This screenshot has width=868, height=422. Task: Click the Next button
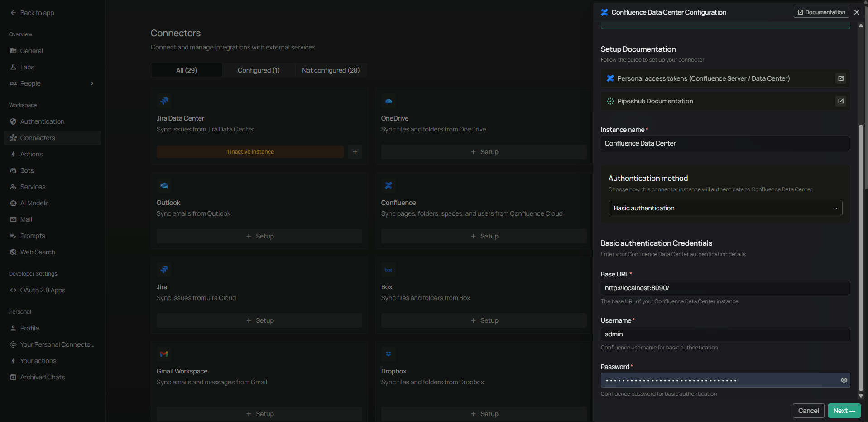(844, 411)
